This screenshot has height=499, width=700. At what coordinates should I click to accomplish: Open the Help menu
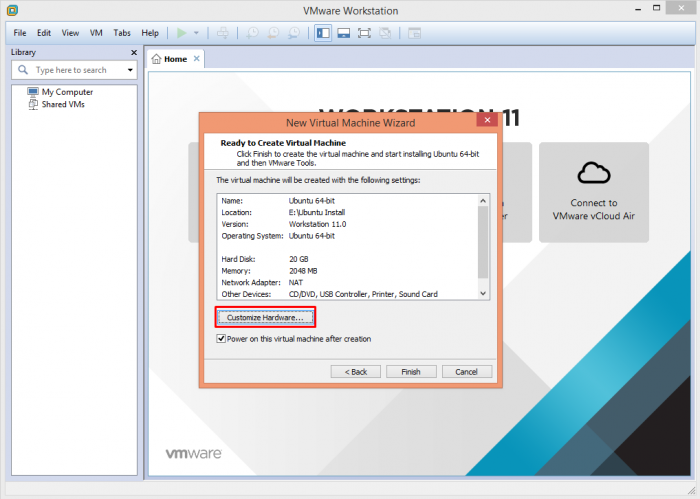150,33
